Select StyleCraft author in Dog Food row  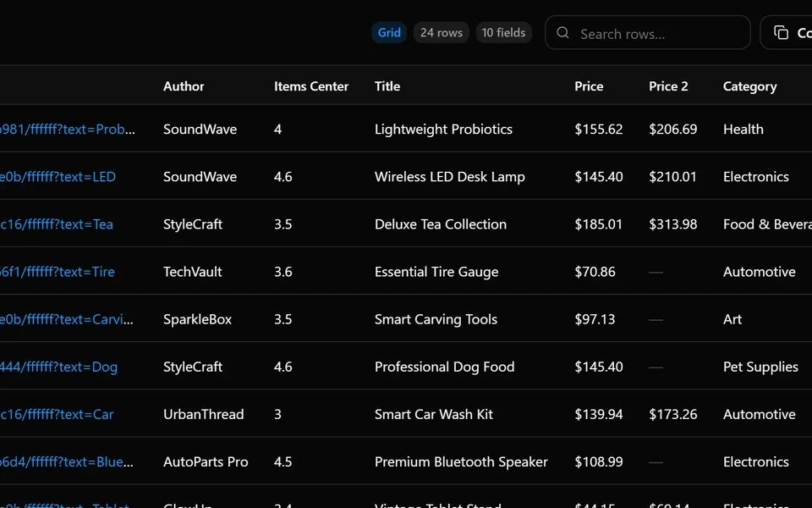193,367
